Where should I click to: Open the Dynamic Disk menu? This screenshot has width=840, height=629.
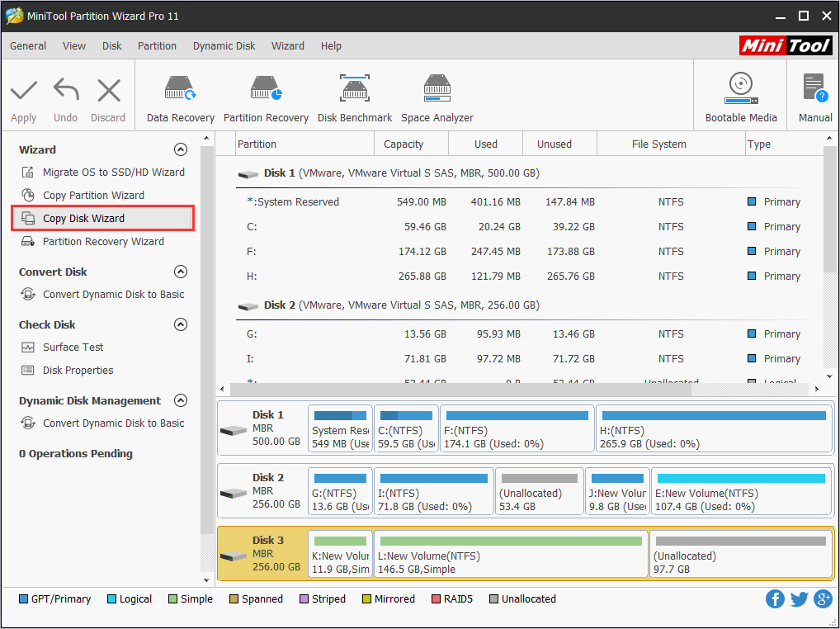click(x=224, y=46)
